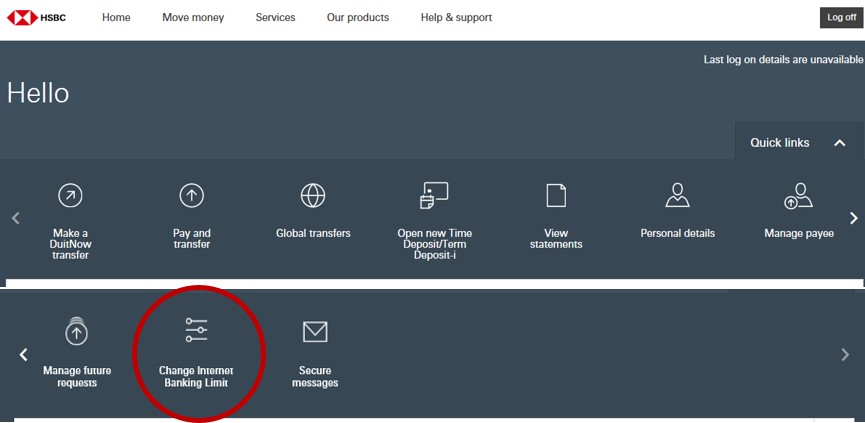The height and width of the screenshot is (423, 865).
Task: Collapse the Quick links panel
Action: point(840,143)
